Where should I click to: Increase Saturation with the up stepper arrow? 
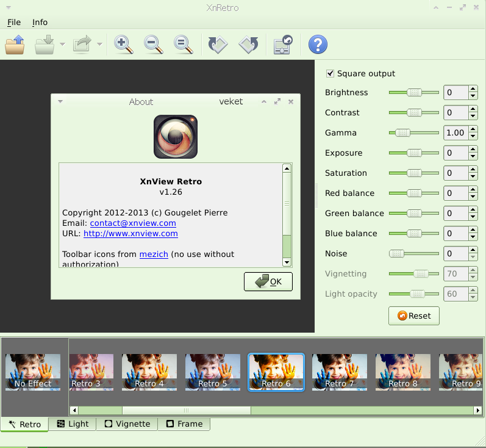(x=473, y=170)
